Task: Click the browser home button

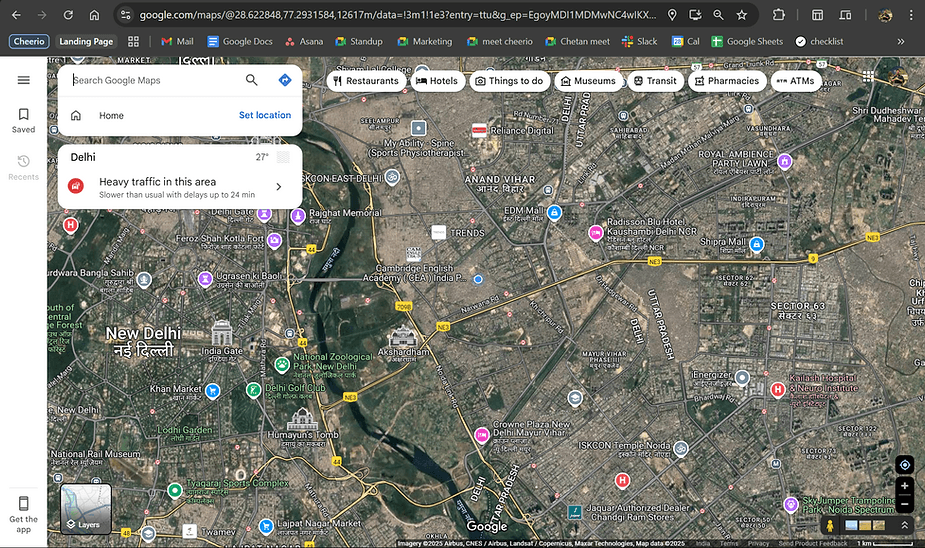Action: coord(94,15)
